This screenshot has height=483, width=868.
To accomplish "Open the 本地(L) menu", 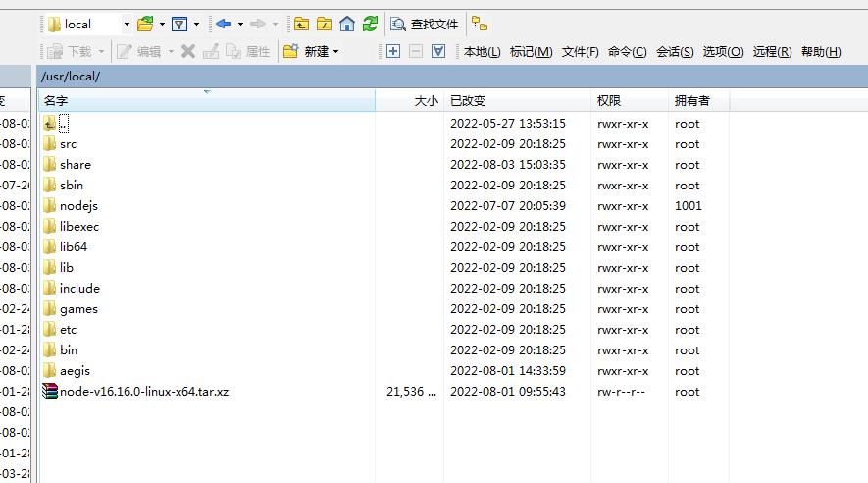I will (x=483, y=52).
